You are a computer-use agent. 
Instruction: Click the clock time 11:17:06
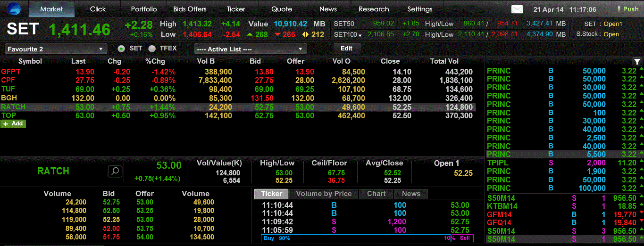(583, 9)
